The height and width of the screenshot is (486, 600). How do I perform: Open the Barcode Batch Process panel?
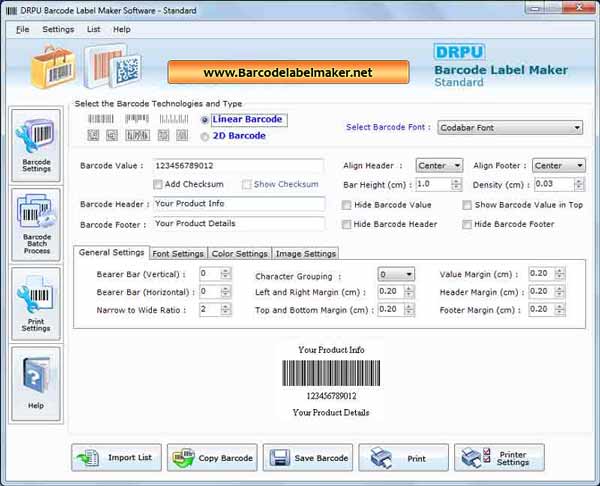(36, 224)
